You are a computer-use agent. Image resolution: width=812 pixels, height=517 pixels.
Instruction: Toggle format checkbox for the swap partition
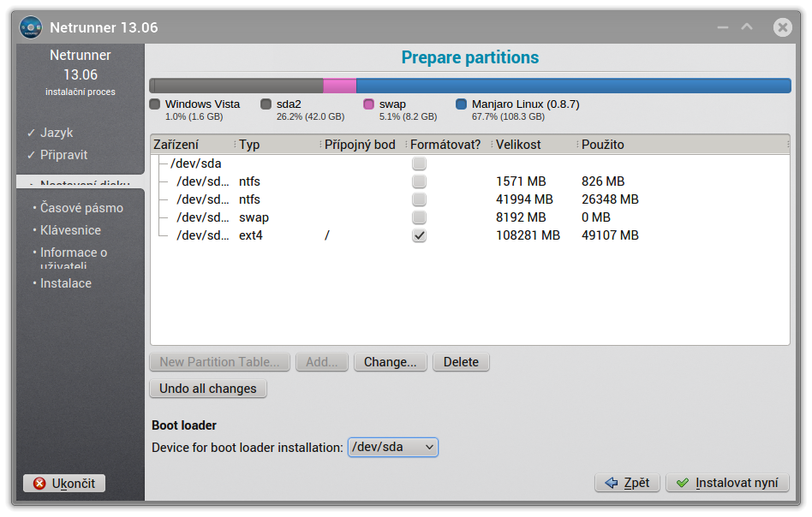(419, 217)
